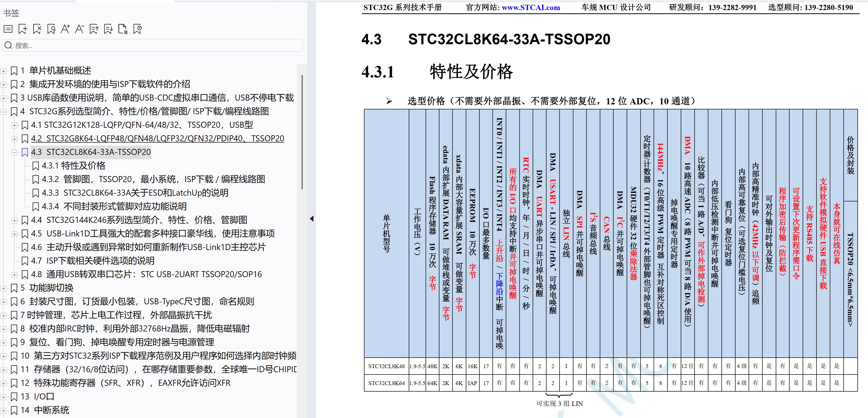Click the 4.3.1 特性及价格 page heading
This screenshot has width=868, height=418.
[x=437, y=71]
